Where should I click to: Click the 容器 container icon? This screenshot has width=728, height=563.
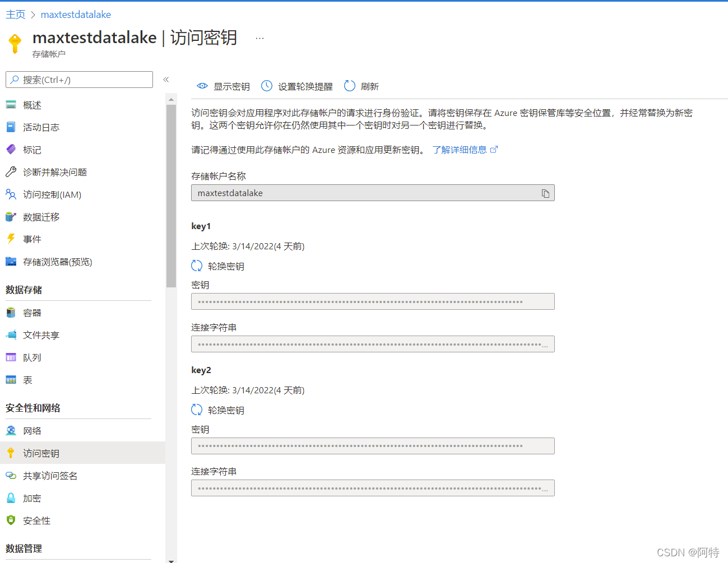[11, 313]
